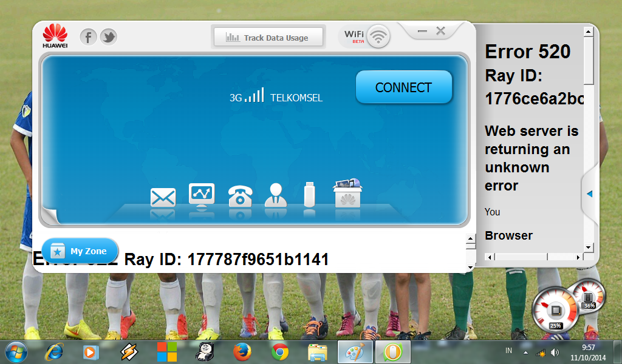Open the Messages envelope icon
Screen dimensions: 622x364
pos(163,197)
